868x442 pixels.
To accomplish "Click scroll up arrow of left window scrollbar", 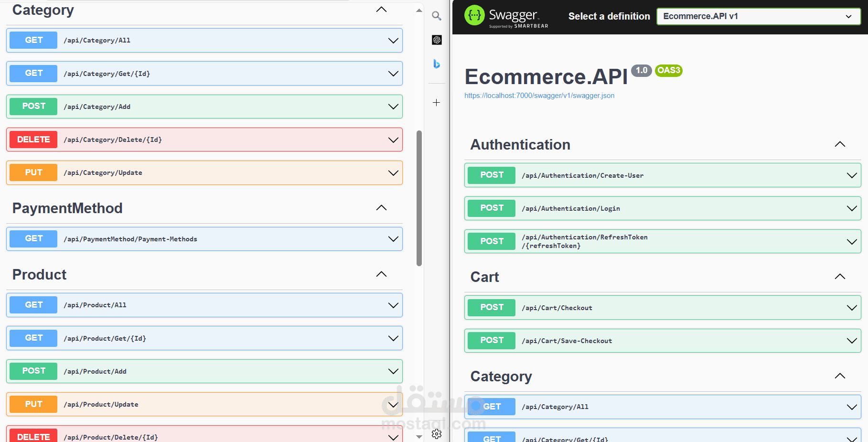I will coord(419,10).
